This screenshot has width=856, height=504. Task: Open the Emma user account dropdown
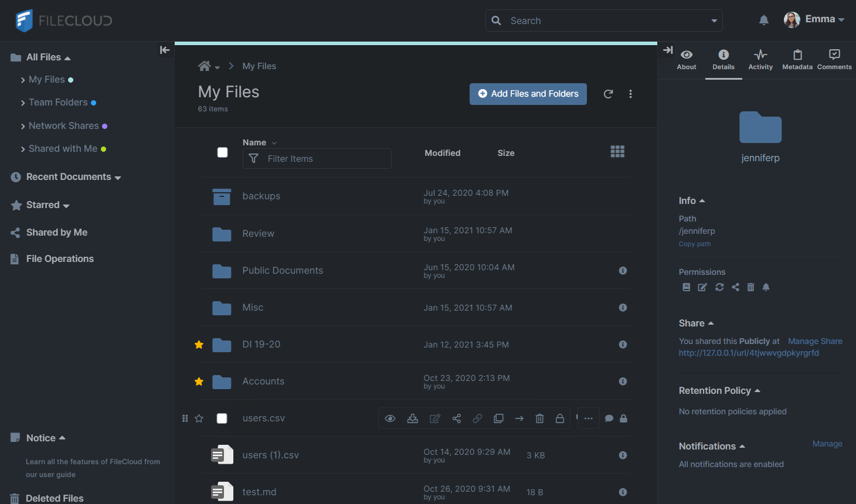tap(815, 19)
